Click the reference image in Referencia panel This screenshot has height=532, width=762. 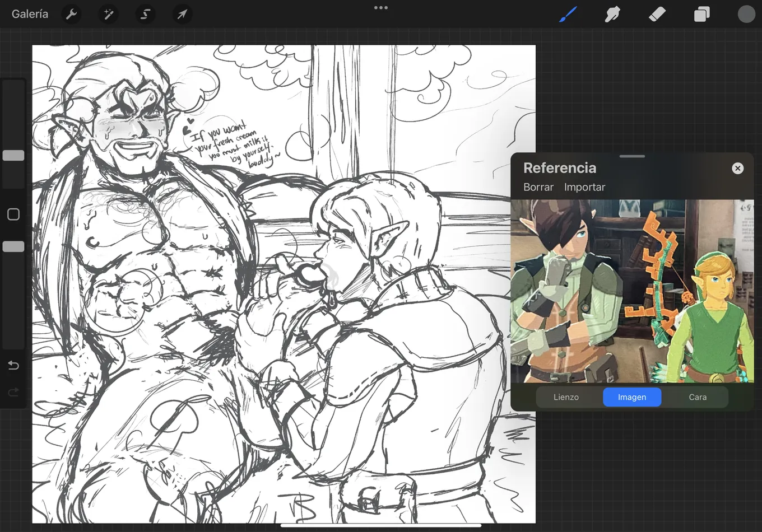pos(633,291)
